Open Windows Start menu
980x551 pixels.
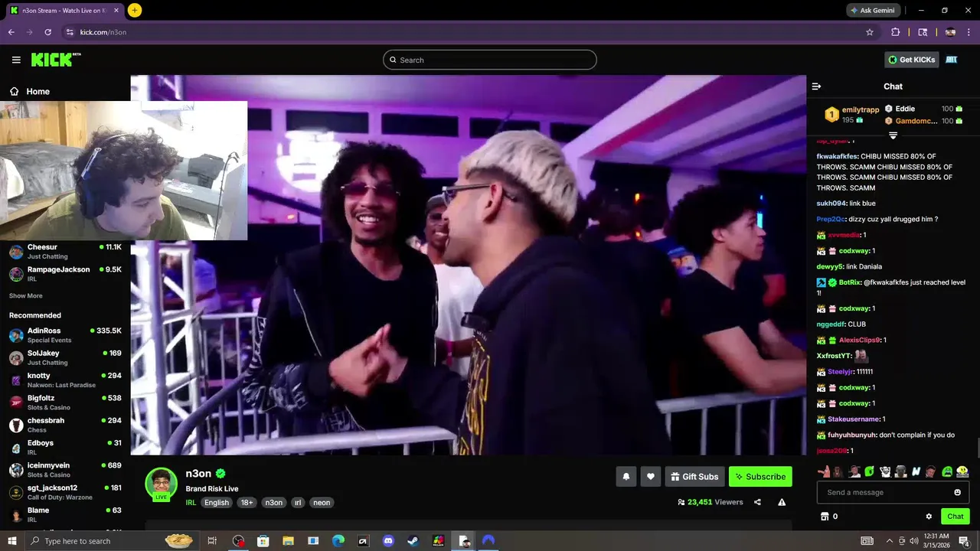tap(11, 541)
